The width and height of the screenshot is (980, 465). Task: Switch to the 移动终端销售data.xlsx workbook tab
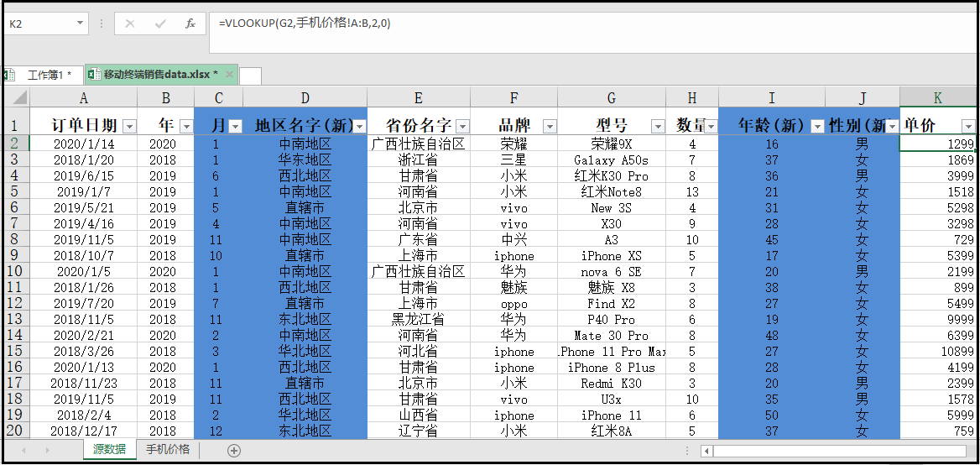click(x=161, y=75)
